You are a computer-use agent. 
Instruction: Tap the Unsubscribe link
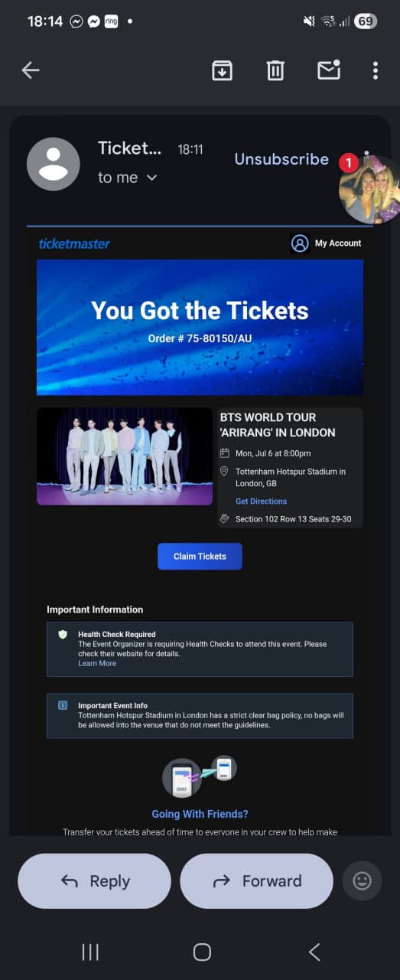click(281, 159)
